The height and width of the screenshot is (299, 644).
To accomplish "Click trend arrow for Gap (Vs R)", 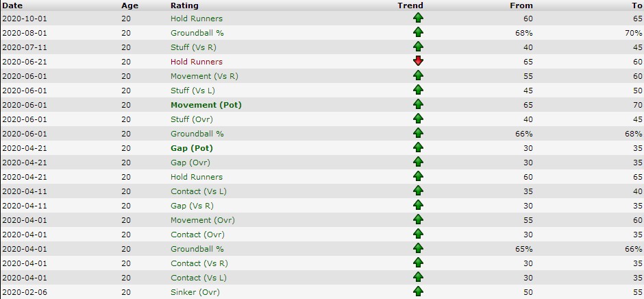I will tap(418, 206).
